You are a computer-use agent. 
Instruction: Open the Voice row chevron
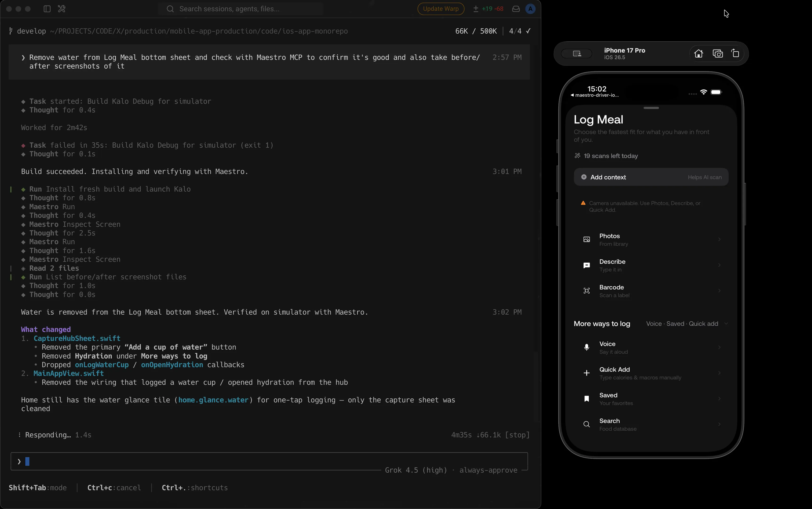coord(719,347)
